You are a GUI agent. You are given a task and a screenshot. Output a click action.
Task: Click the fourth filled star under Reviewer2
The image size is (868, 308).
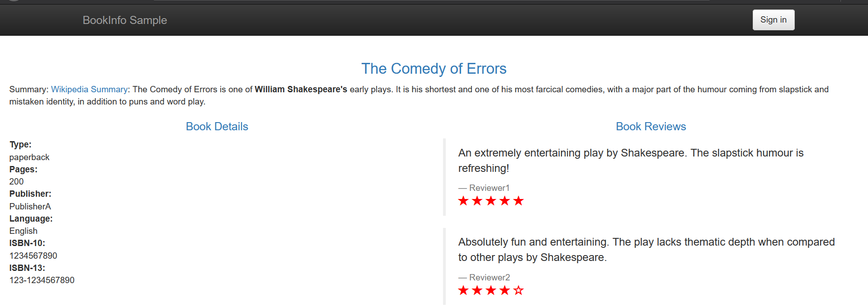505,290
